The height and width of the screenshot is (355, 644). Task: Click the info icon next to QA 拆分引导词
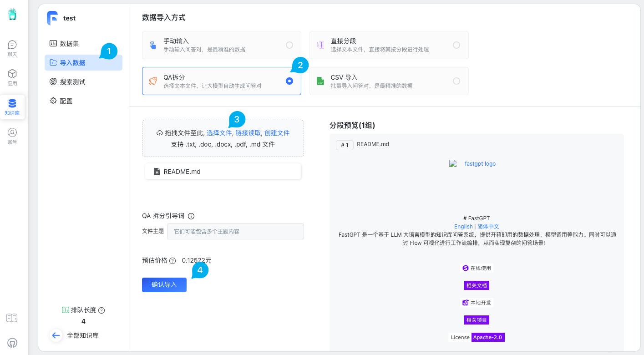click(191, 216)
